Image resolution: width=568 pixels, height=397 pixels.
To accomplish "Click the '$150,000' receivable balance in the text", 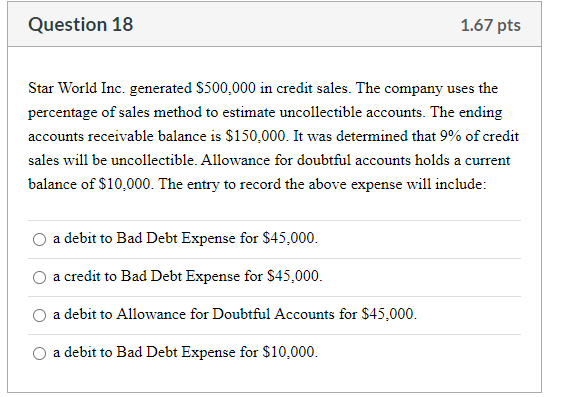I will click(257, 137).
